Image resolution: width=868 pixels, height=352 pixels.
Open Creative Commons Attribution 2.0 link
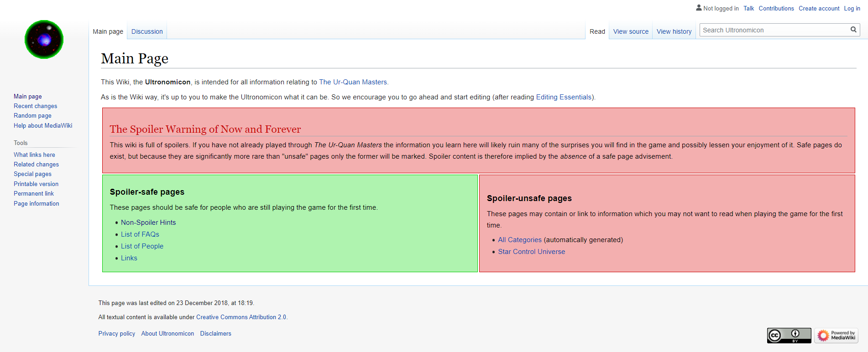click(x=241, y=317)
